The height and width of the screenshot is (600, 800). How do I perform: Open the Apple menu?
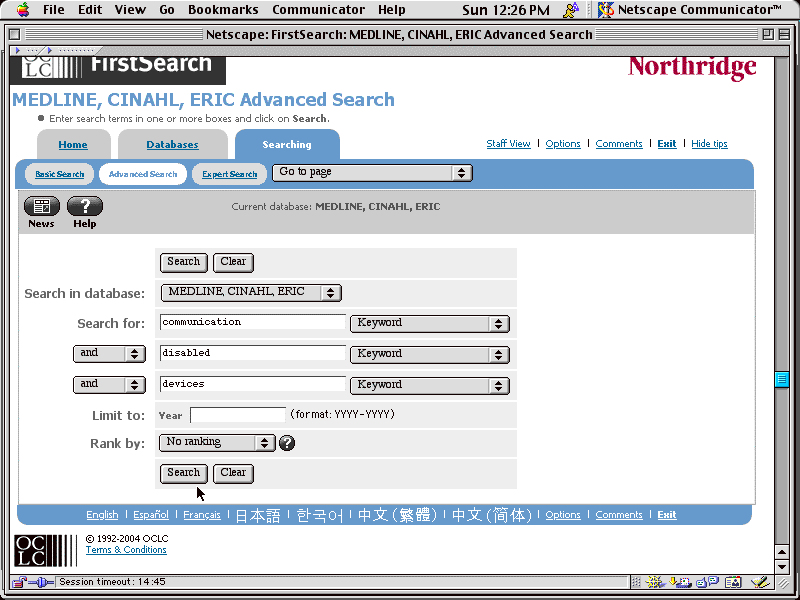[x=22, y=9]
